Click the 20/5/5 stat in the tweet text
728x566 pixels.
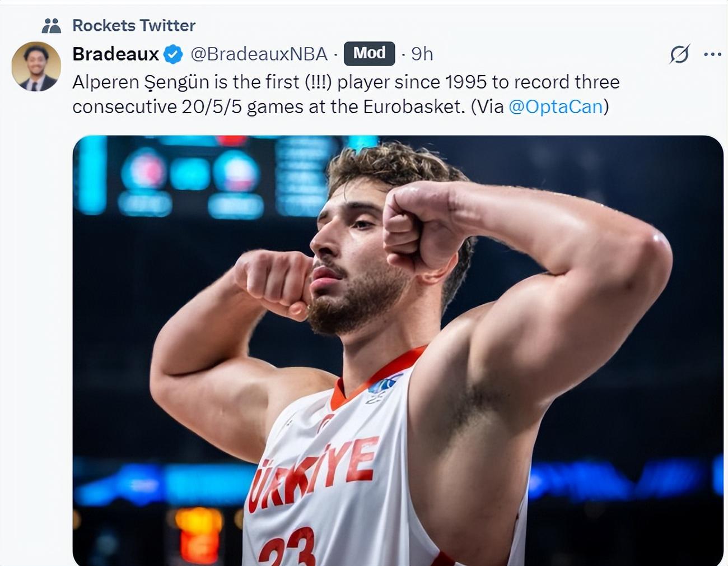pyautogui.click(x=212, y=106)
